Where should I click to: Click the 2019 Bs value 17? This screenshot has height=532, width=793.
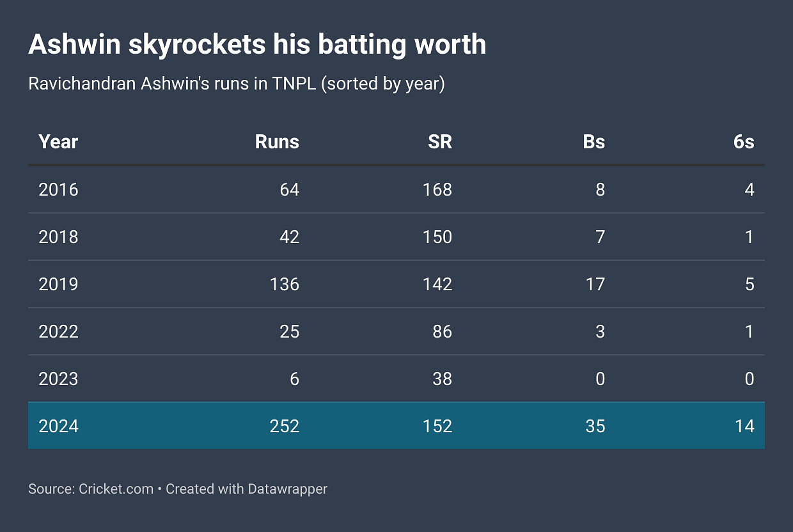pos(595,284)
